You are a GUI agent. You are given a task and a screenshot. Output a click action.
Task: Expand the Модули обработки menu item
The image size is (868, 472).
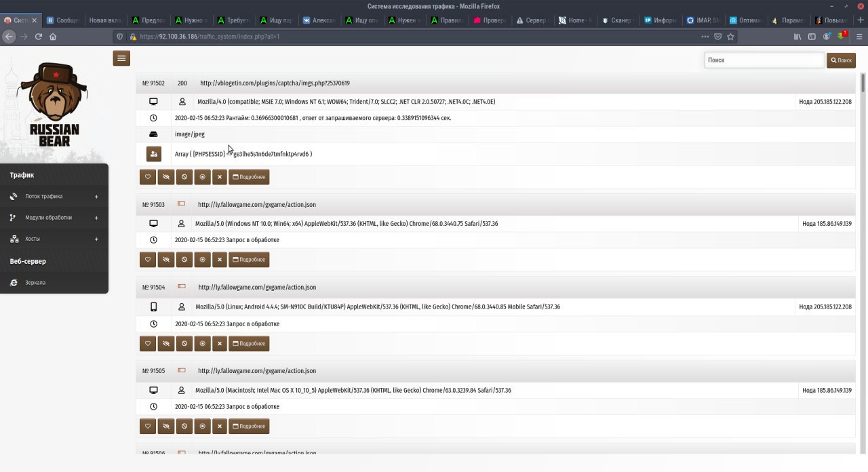pyautogui.click(x=54, y=218)
